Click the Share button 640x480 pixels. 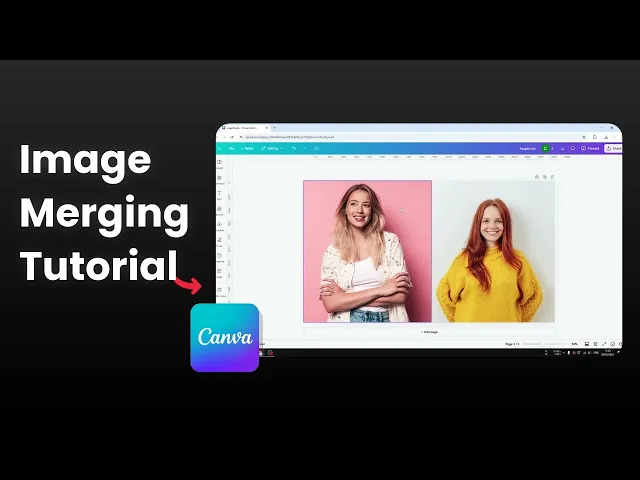[x=613, y=149]
